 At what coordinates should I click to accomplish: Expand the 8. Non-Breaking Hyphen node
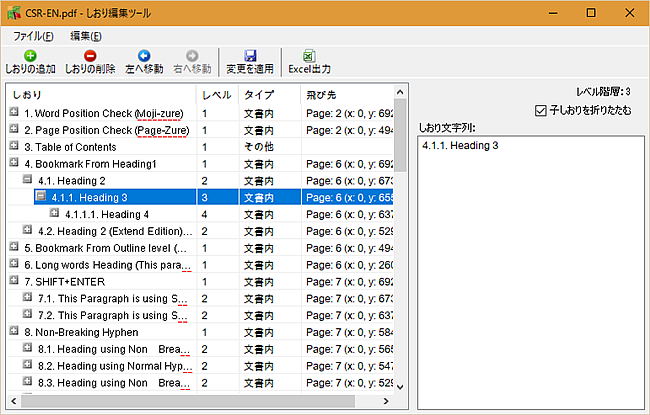tap(14, 331)
